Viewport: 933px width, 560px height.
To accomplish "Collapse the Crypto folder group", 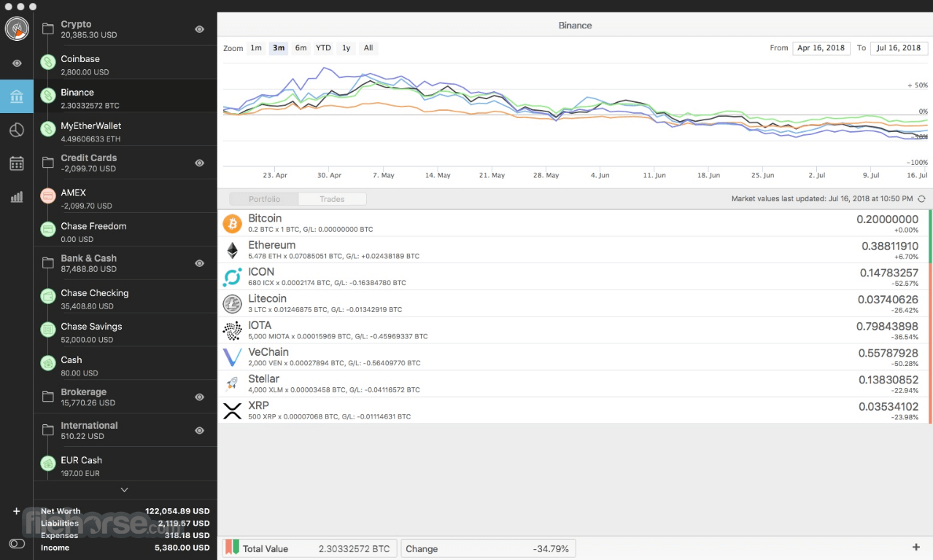I will (48, 29).
